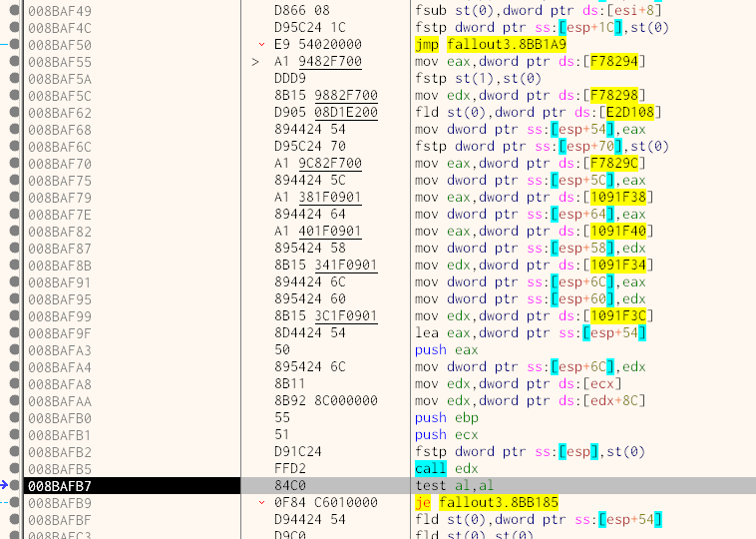Select address 008BAFB2
756x539 pixels.
(60, 451)
